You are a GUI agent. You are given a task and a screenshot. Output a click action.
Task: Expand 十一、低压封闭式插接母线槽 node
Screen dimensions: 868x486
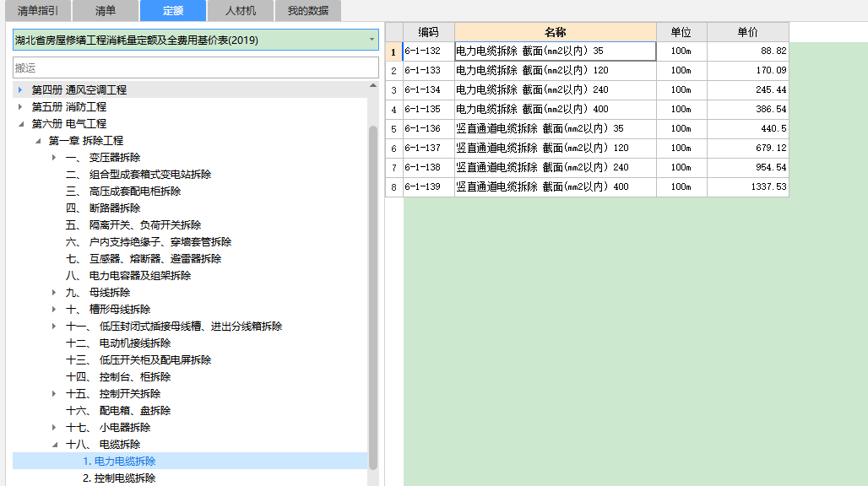pyautogui.click(x=54, y=327)
